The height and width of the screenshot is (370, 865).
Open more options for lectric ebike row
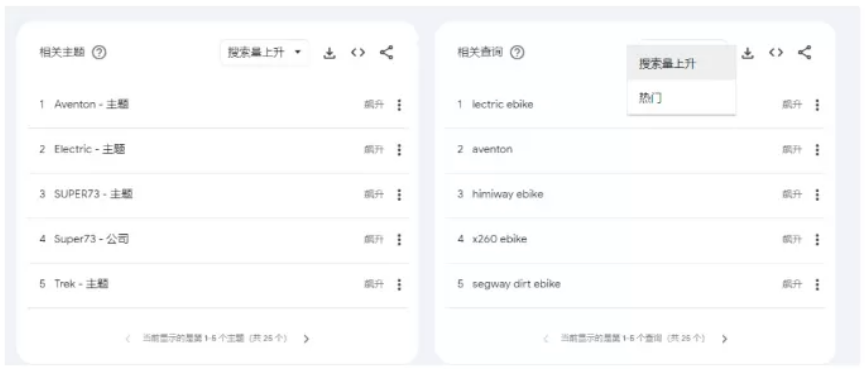pyautogui.click(x=817, y=105)
